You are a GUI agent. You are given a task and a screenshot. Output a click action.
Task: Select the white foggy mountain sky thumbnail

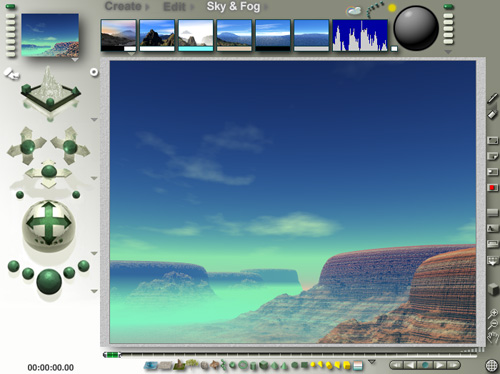(x=196, y=35)
